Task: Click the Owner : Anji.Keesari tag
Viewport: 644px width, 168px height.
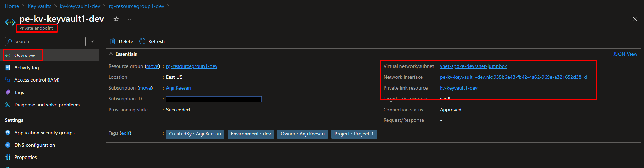Action: click(303, 134)
